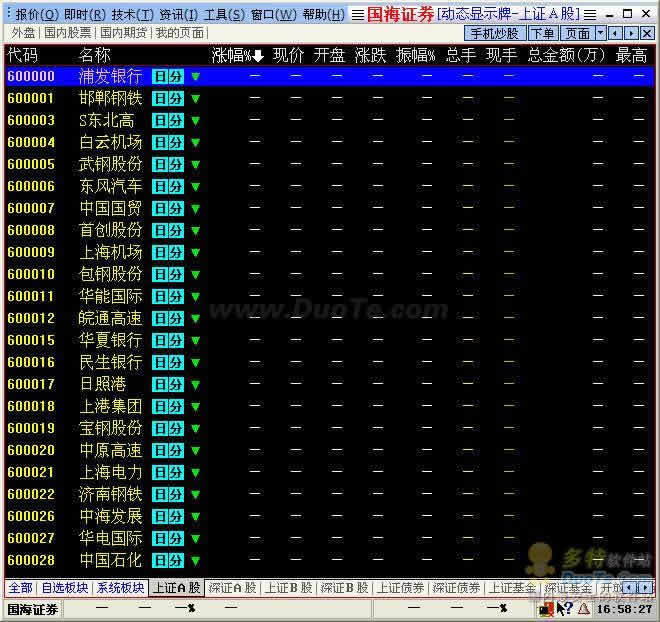The width and height of the screenshot is (660, 622).
Task: Switch to the 深证A股 tab
Action: coord(232,587)
